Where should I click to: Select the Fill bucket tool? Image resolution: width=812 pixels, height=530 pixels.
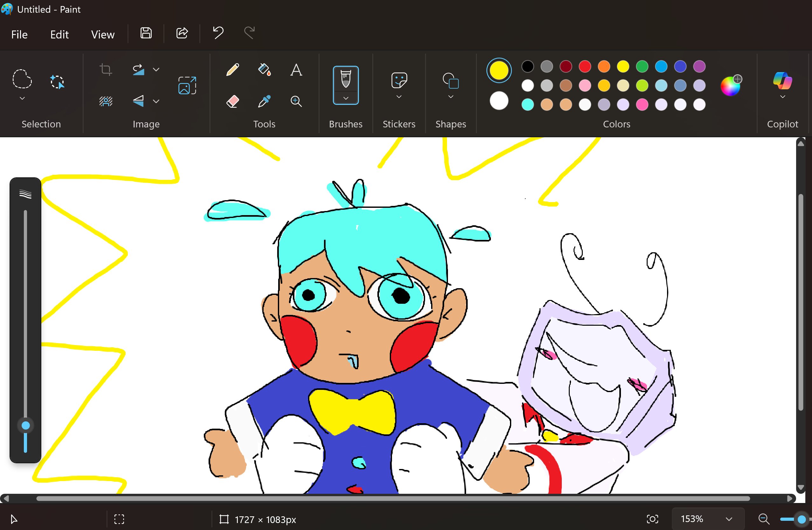click(265, 70)
